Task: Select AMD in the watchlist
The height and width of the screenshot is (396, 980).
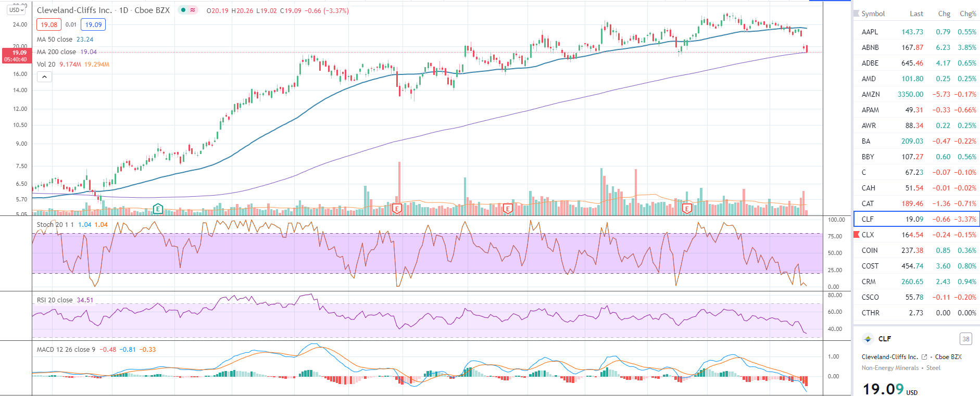Action: [916, 79]
